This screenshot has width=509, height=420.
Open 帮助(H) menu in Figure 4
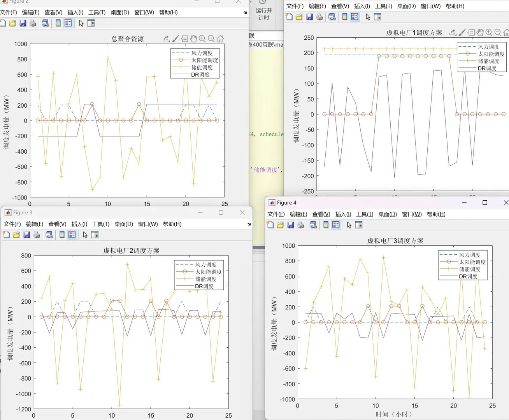coord(436,214)
